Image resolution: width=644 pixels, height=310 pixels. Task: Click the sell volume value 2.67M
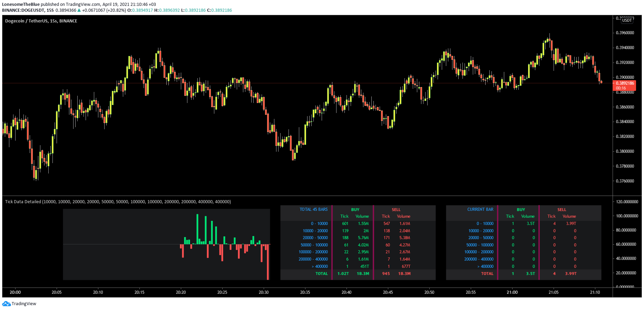(405, 252)
